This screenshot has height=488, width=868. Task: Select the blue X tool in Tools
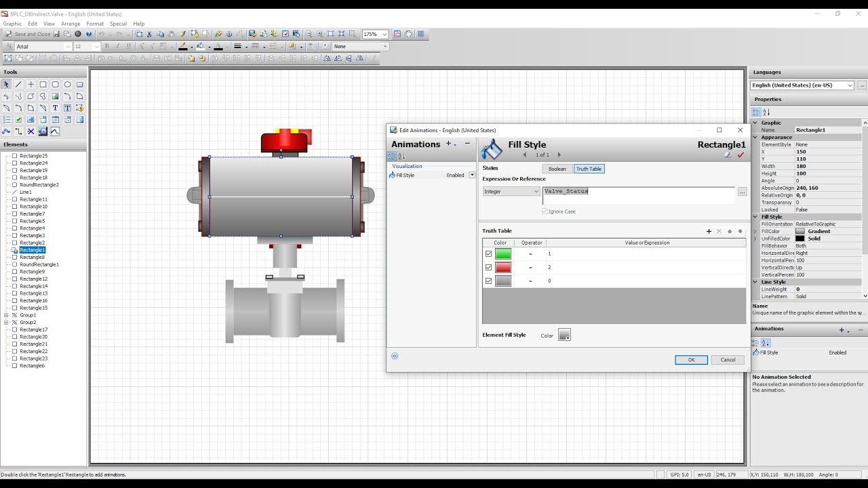tap(31, 131)
